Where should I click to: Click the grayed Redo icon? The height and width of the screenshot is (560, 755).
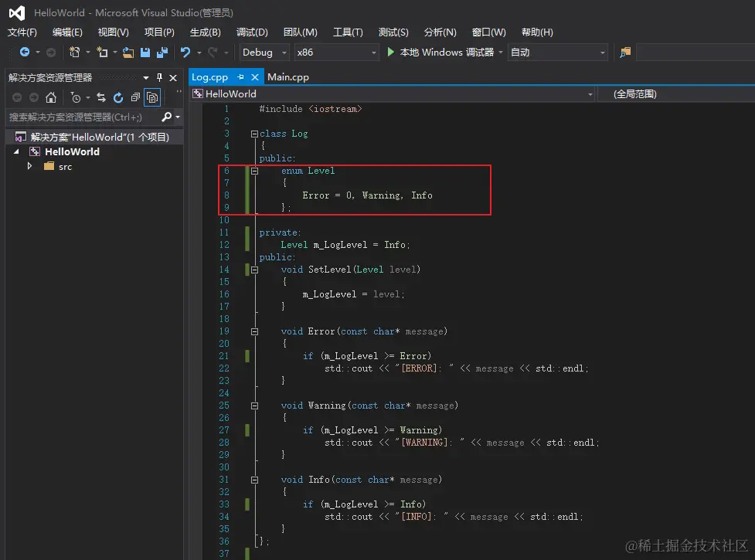(x=213, y=52)
